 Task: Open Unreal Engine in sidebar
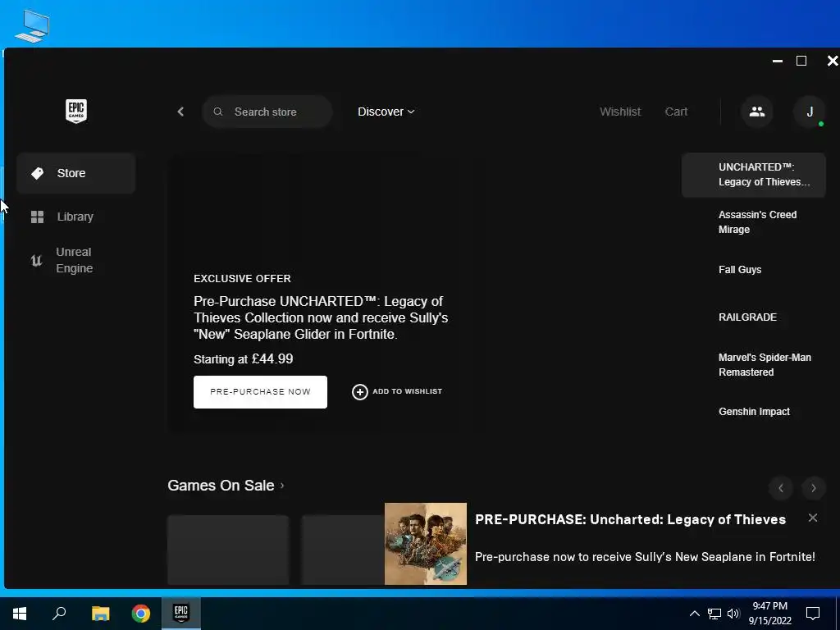click(75, 260)
